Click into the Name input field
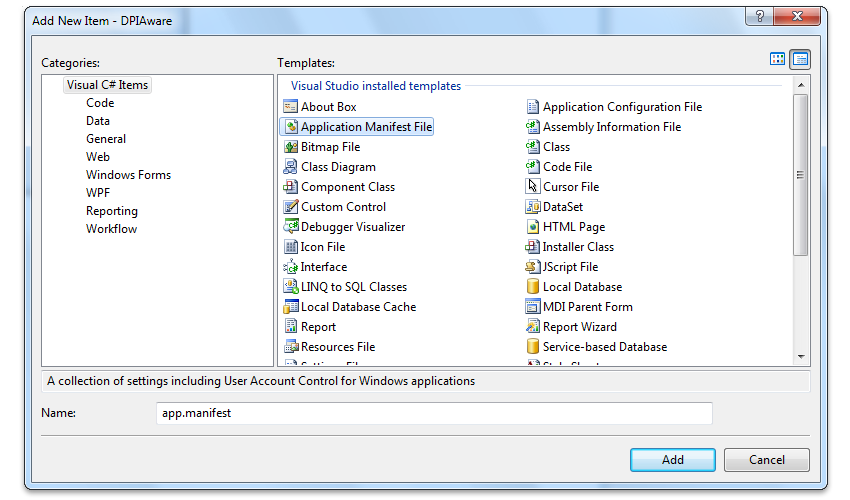This screenshot has width=850, height=500. point(434,413)
